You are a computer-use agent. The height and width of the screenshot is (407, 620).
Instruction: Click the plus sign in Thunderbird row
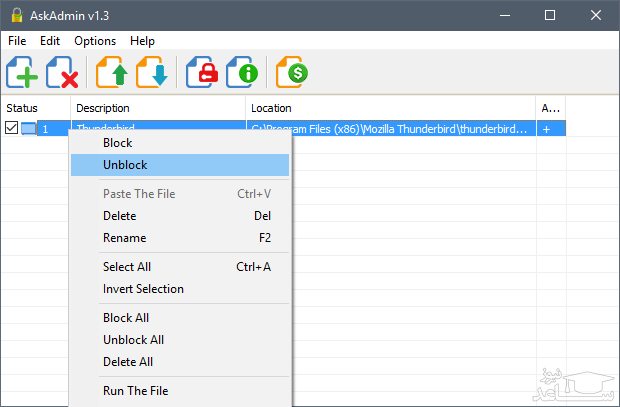(547, 129)
